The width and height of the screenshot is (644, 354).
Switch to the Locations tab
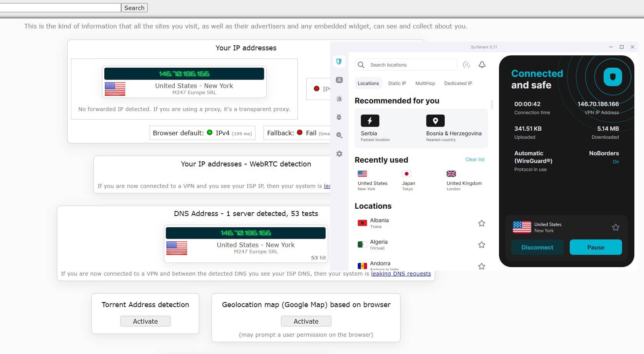368,83
